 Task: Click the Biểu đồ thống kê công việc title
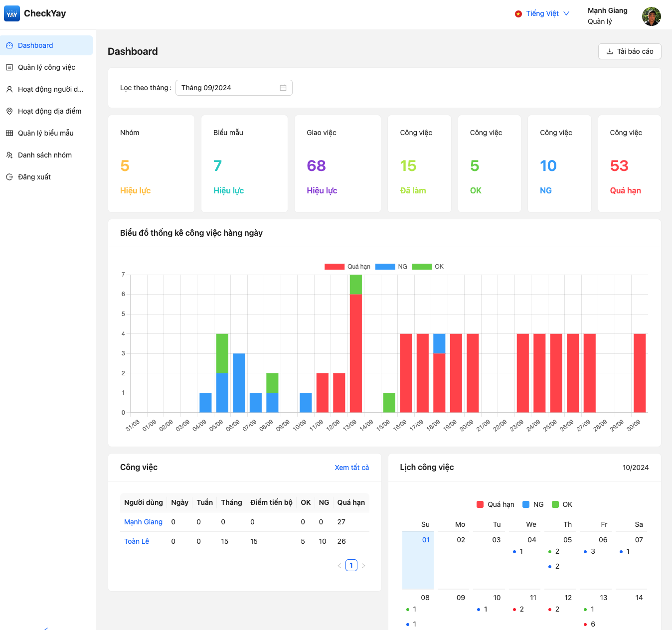[x=191, y=233]
